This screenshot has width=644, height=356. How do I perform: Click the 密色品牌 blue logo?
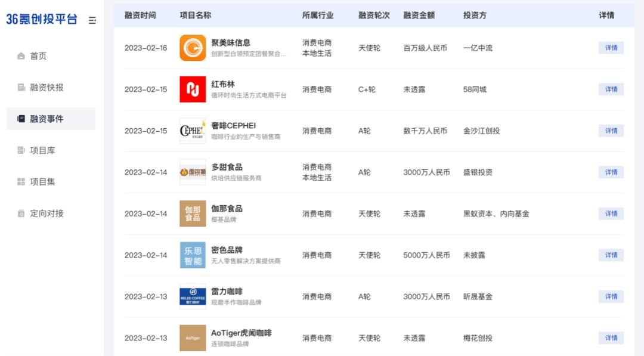coord(193,255)
